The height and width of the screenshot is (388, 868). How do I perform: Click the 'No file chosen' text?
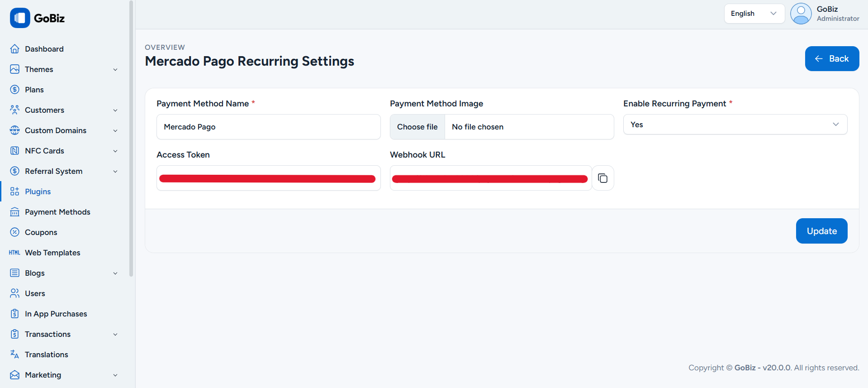pos(478,127)
